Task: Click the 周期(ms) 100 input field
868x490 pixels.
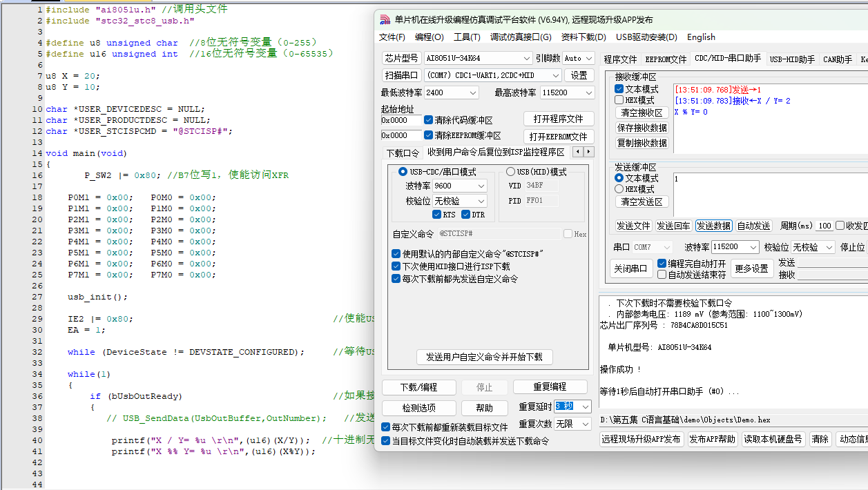Action: 824,226
